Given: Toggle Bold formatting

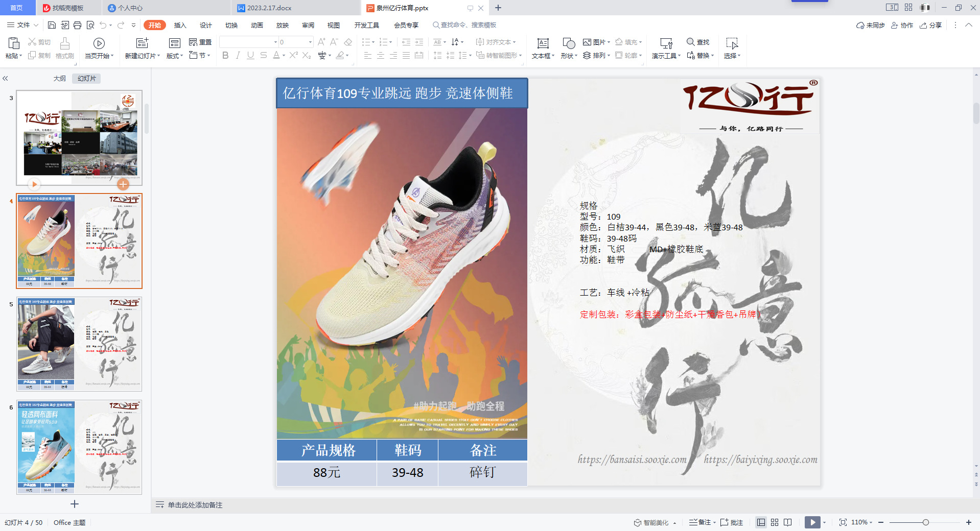Looking at the screenshot, I should point(225,55).
